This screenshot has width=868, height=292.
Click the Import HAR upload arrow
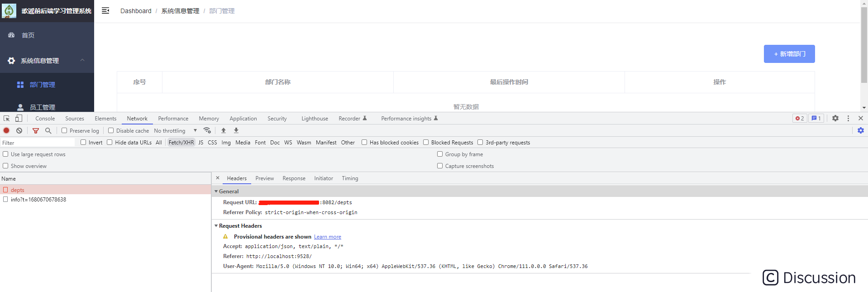click(224, 130)
